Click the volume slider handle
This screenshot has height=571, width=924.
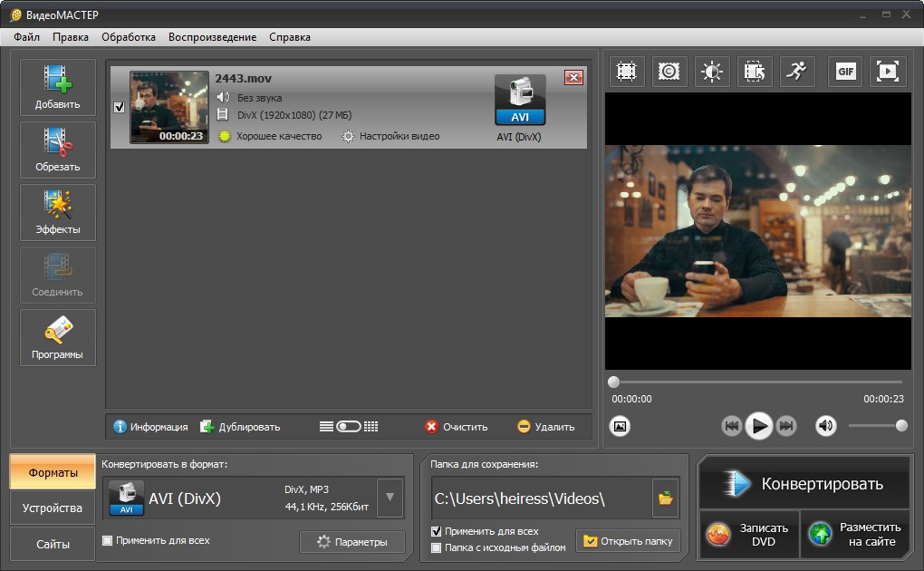(901, 425)
